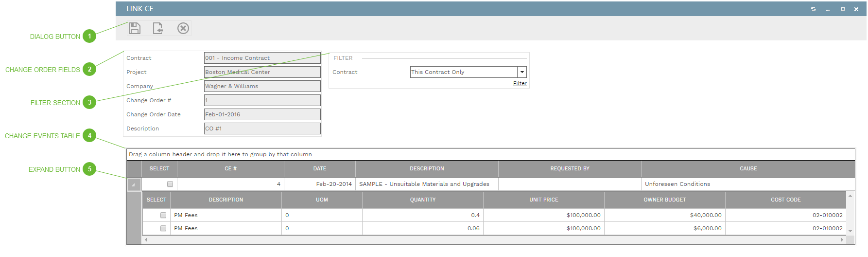Click the OWNER BUDGET column header
Screen dimensions: 868x257
(664, 200)
